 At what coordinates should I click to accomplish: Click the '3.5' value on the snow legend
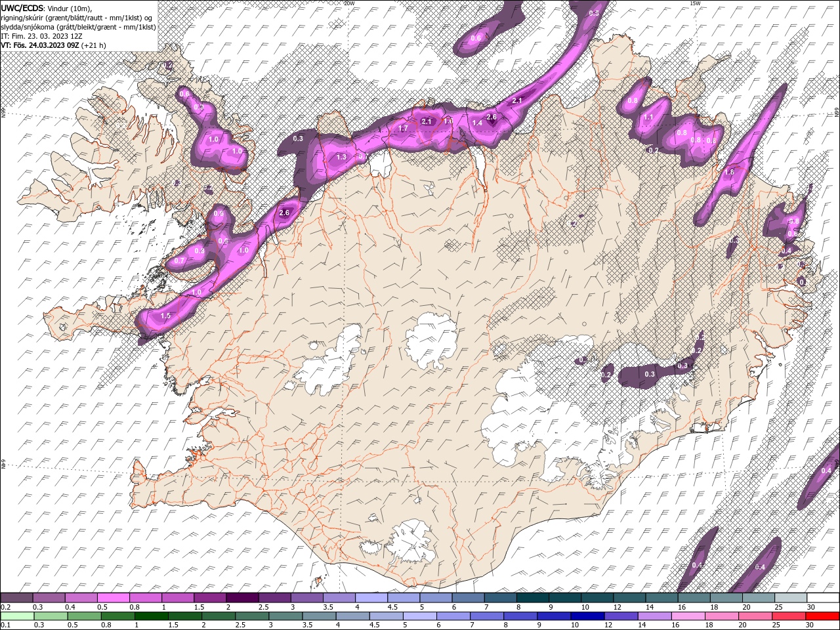pyautogui.click(x=327, y=607)
